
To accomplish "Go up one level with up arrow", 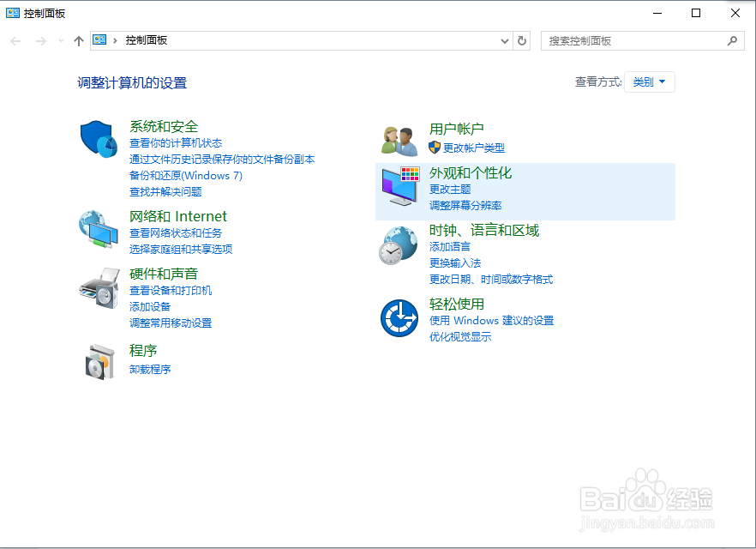I will tap(79, 41).
